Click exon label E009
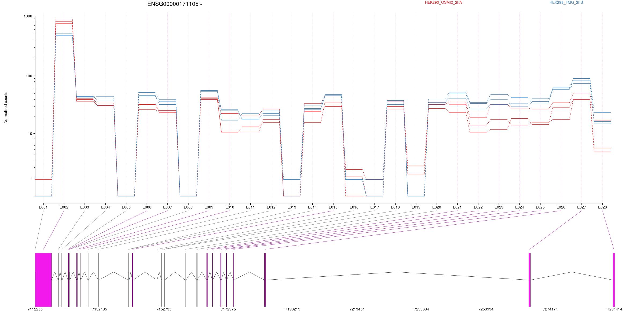 (x=209, y=207)
